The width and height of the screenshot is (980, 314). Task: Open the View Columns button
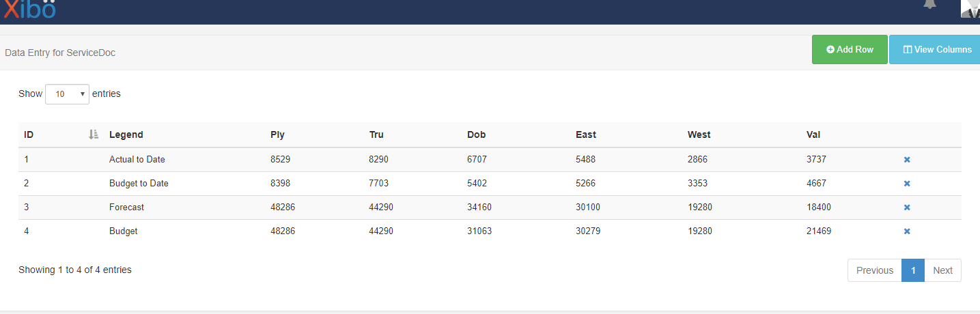pos(936,50)
